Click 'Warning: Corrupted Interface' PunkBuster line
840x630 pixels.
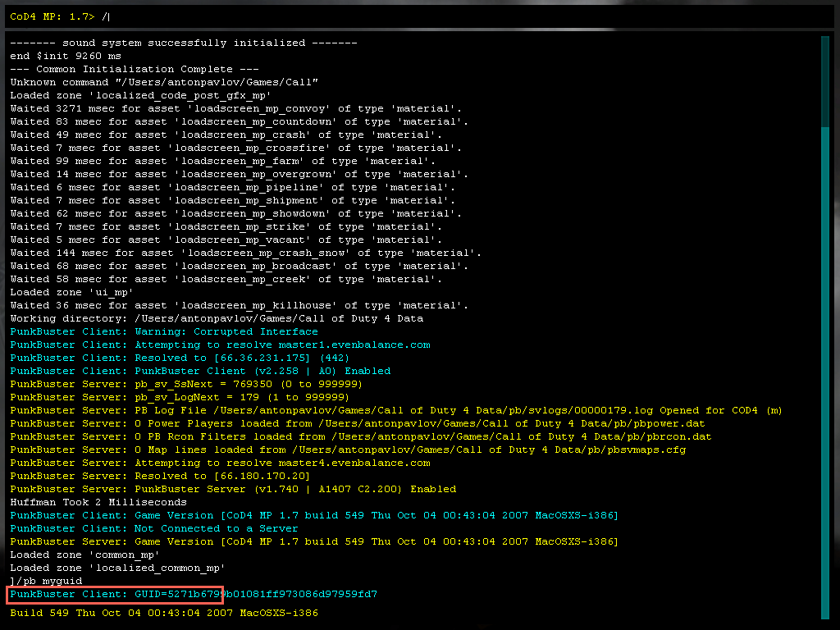click(x=164, y=331)
